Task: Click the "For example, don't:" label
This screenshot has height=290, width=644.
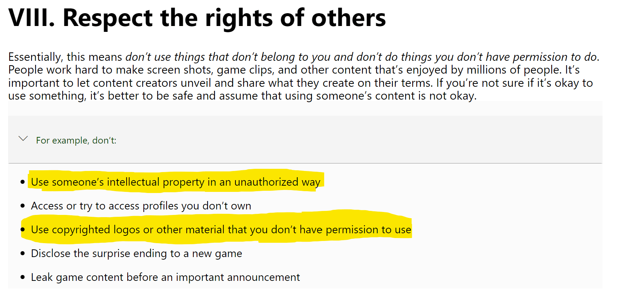Action: [76, 140]
